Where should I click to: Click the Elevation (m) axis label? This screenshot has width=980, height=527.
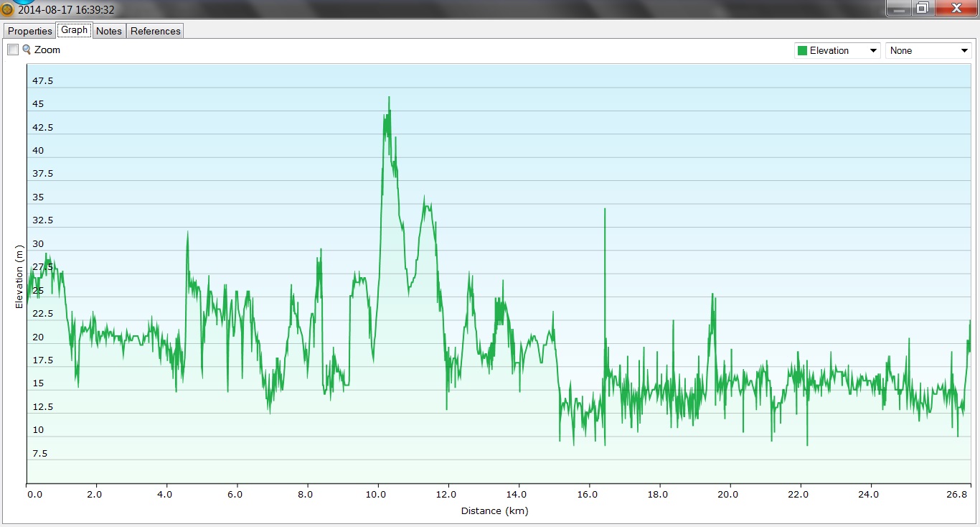pyautogui.click(x=19, y=276)
